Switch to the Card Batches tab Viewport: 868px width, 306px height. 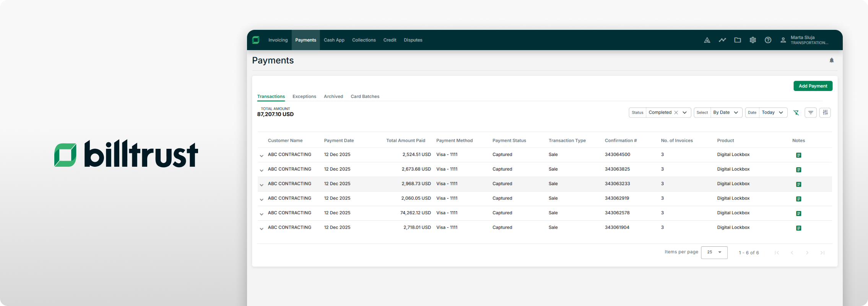(365, 96)
